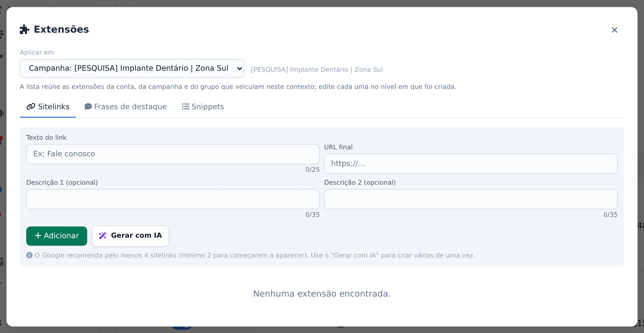
Task: Switch to the Snippets tab
Action: click(x=203, y=107)
